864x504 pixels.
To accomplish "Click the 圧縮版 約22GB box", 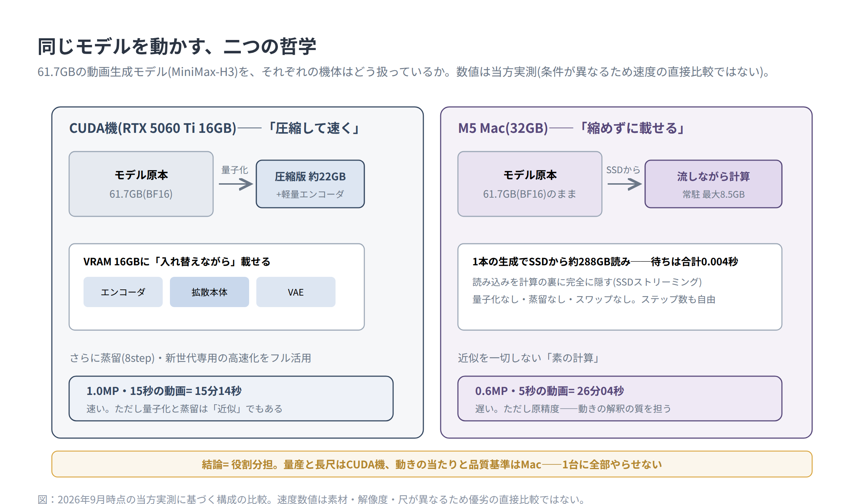I will click(310, 184).
